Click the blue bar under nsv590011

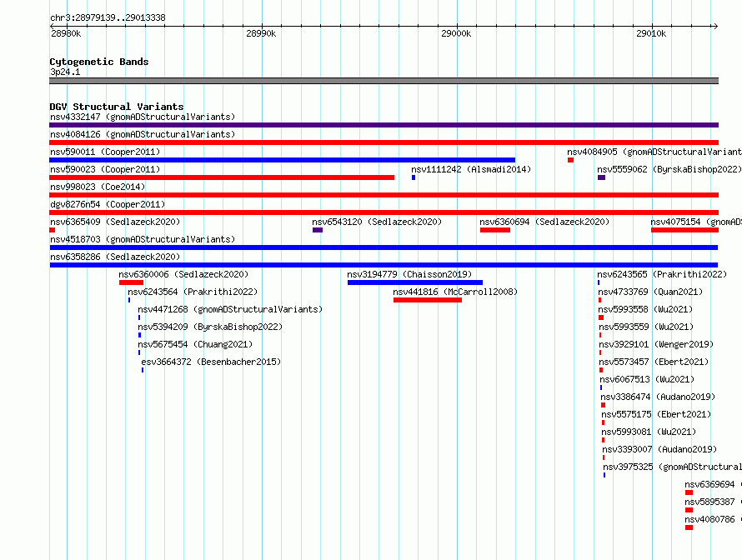point(282,160)
